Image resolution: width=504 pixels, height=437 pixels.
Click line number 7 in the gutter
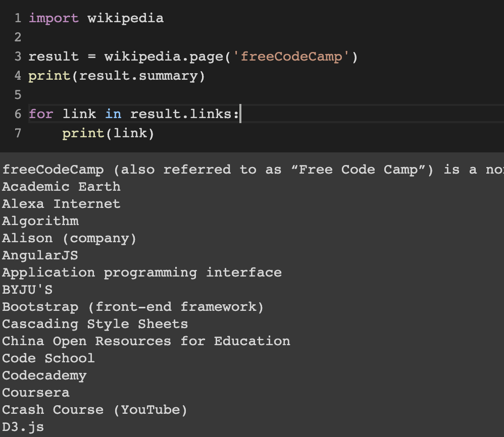coord(18,133)
